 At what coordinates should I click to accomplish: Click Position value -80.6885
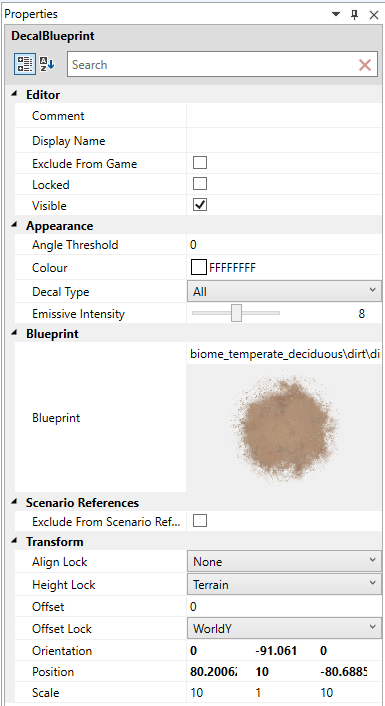tap(343, 672)
